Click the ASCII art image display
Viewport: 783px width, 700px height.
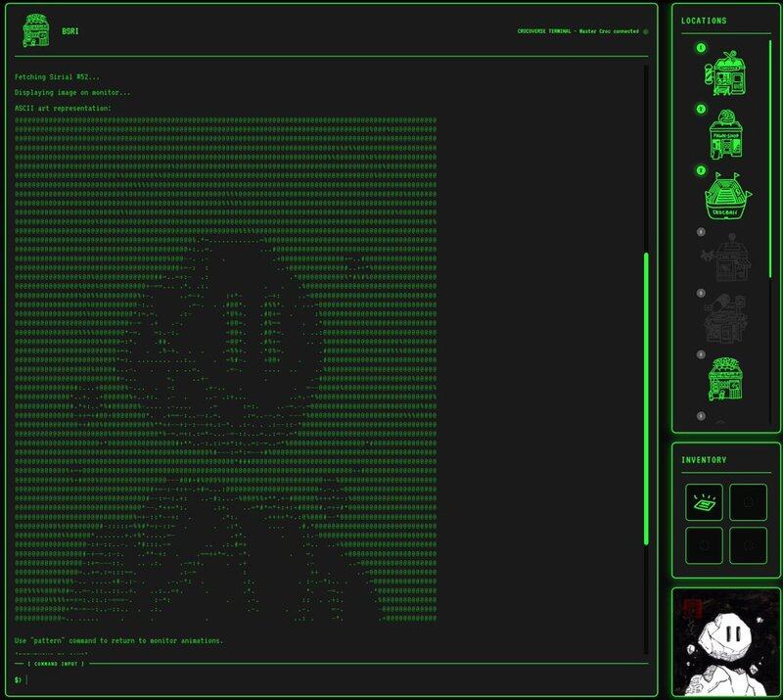click(225, 372)
